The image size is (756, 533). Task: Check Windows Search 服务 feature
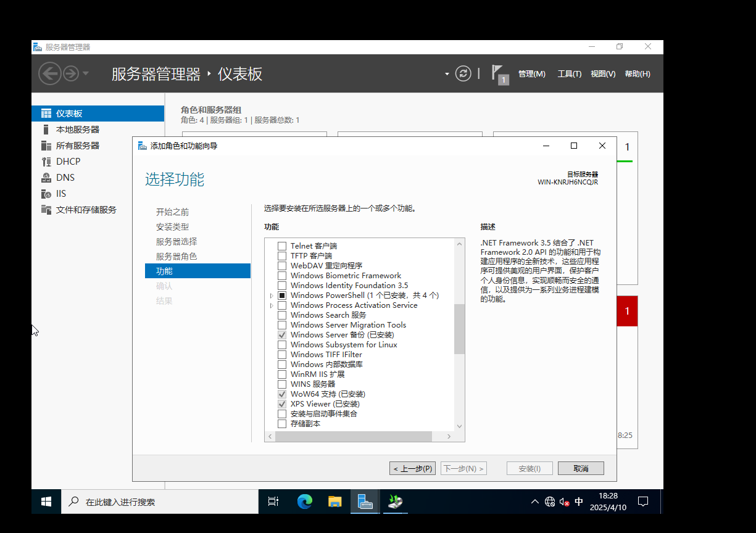point(282,315)
